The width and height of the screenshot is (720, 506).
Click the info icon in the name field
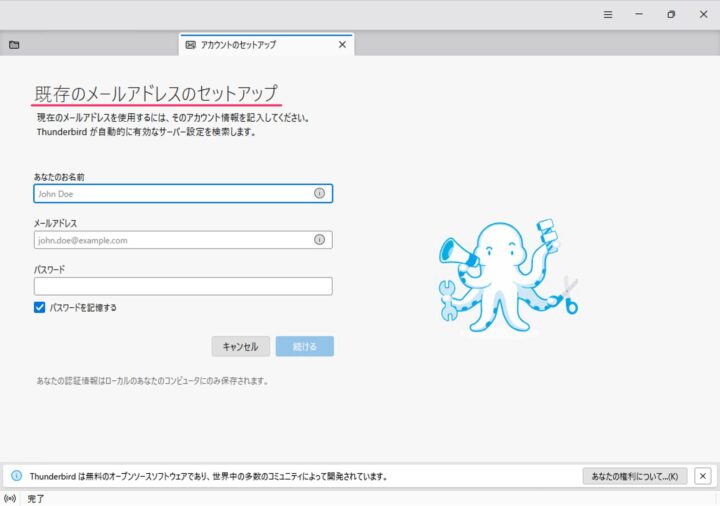[319, 193]
